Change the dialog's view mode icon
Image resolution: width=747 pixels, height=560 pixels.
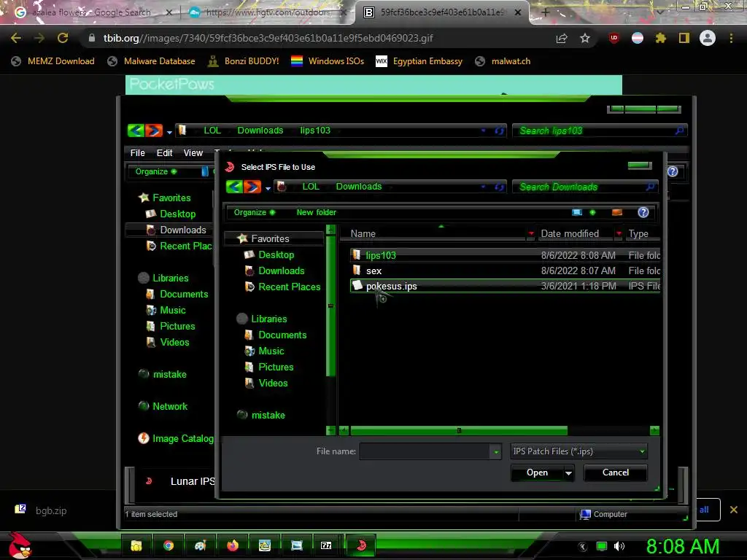[x=577, y=212]
